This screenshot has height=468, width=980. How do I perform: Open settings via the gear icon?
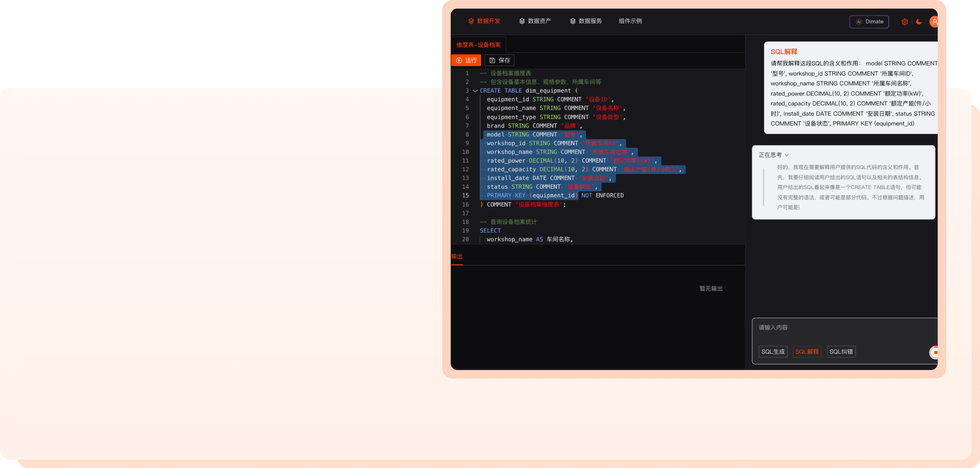[904, 22]
